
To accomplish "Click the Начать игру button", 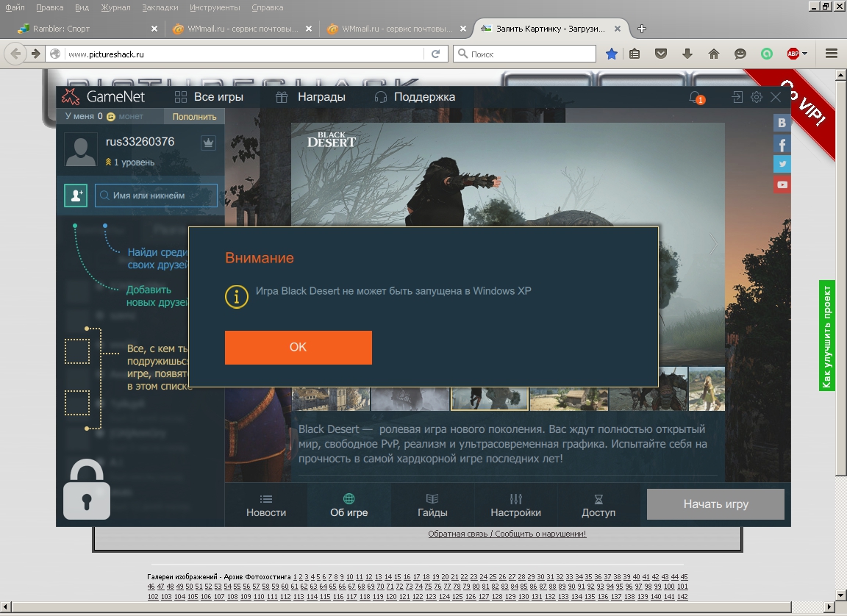I will (x=715, y=504).
